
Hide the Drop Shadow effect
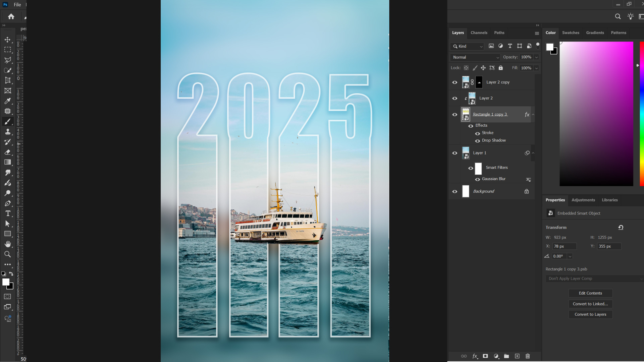pos(477,141)
